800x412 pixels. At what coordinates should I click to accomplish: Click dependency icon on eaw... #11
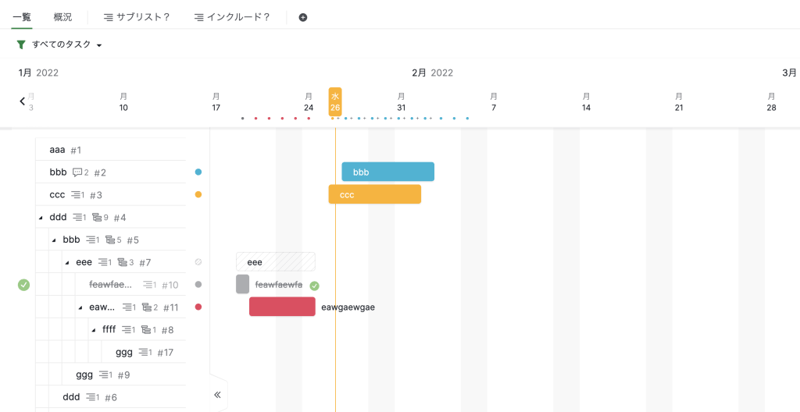tap(148, 307)
